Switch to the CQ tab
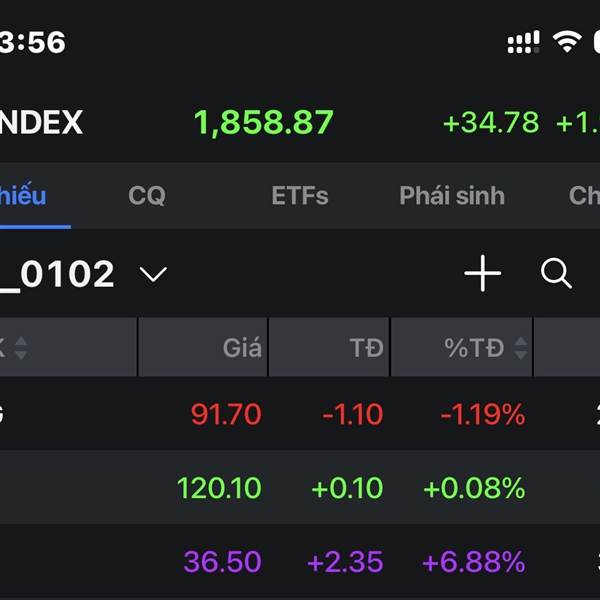The height and width of the screenshot is (600, 600). (147, 196)
